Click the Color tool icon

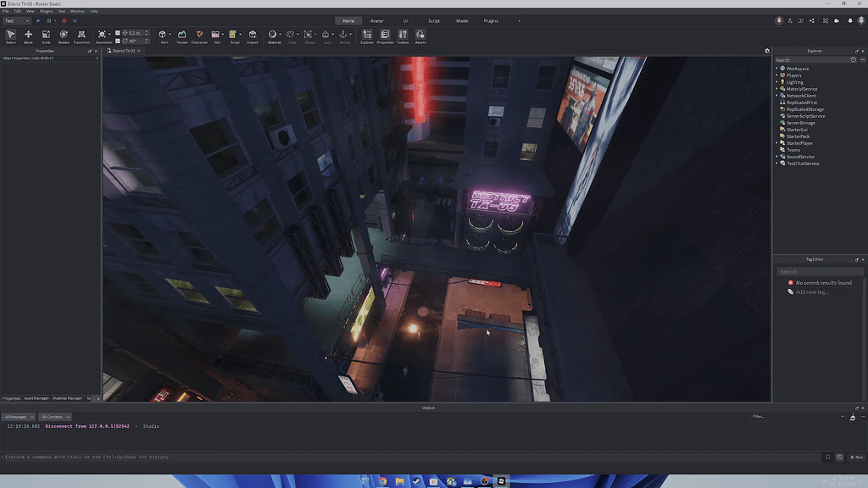[290, 35]
